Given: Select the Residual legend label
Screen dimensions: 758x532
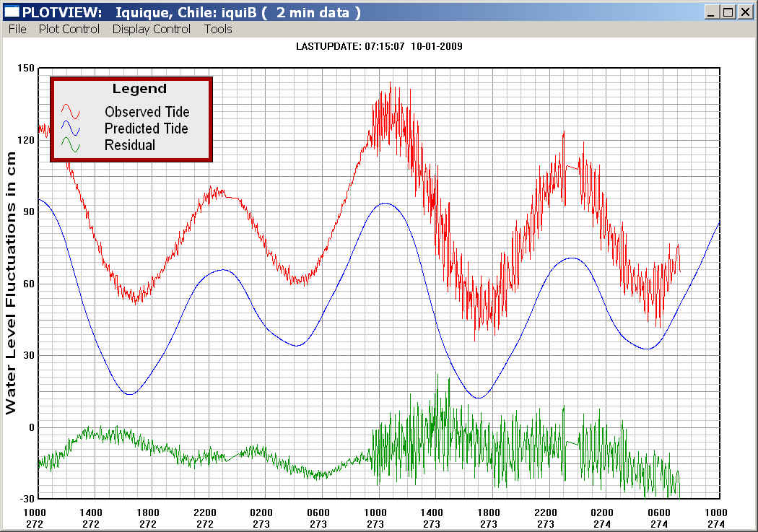Looking at the screenshot, I should point(130,145).
